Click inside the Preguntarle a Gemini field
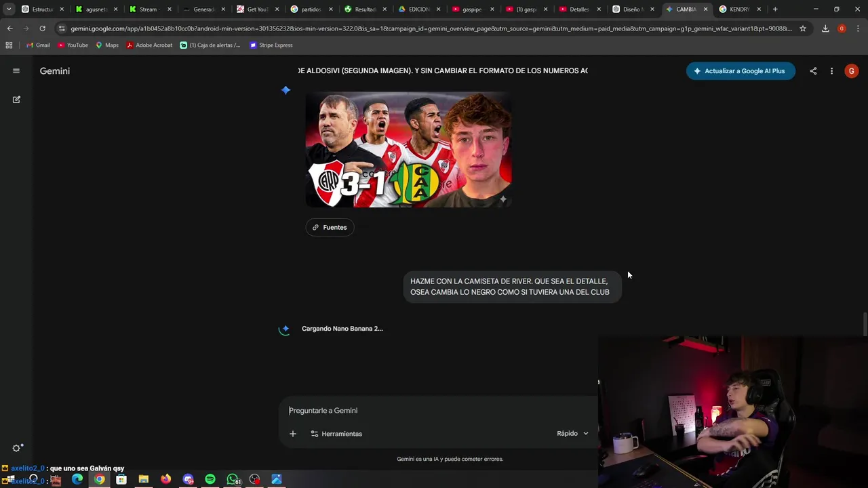Screen dimensions: 868x488 [x=437, y=410]
